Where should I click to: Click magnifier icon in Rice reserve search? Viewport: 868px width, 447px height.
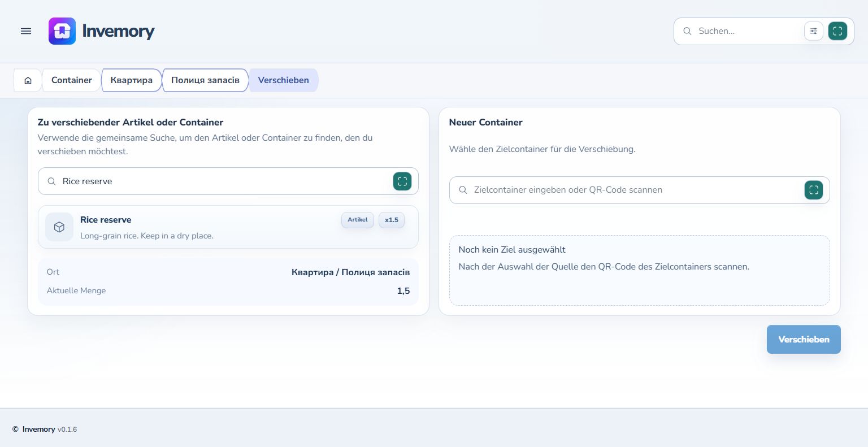[x=51, y=181]
